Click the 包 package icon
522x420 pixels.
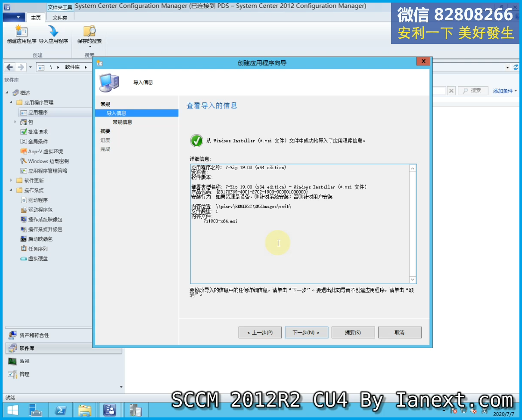[x=24, y=122]
